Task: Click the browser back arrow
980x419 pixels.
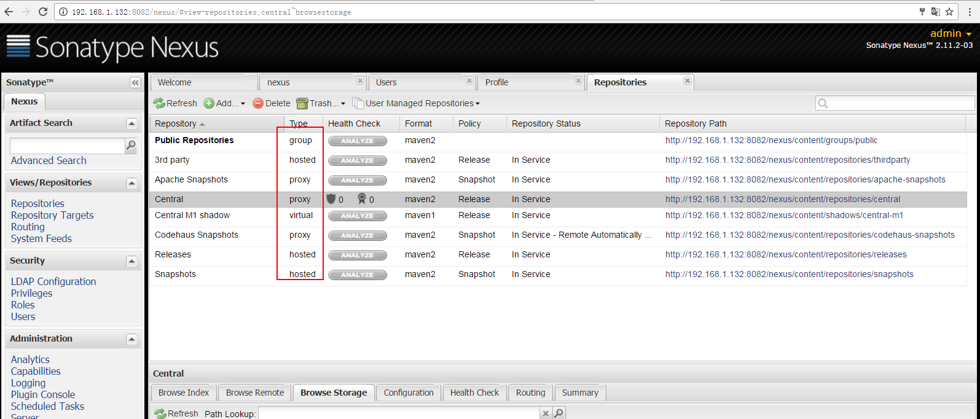Action: point(9,12)
